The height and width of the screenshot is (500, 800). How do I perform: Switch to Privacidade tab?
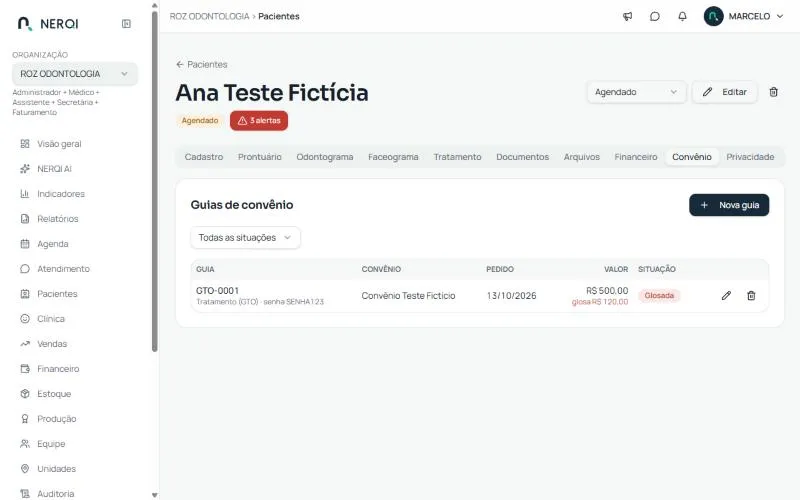(x=750, y=157)
